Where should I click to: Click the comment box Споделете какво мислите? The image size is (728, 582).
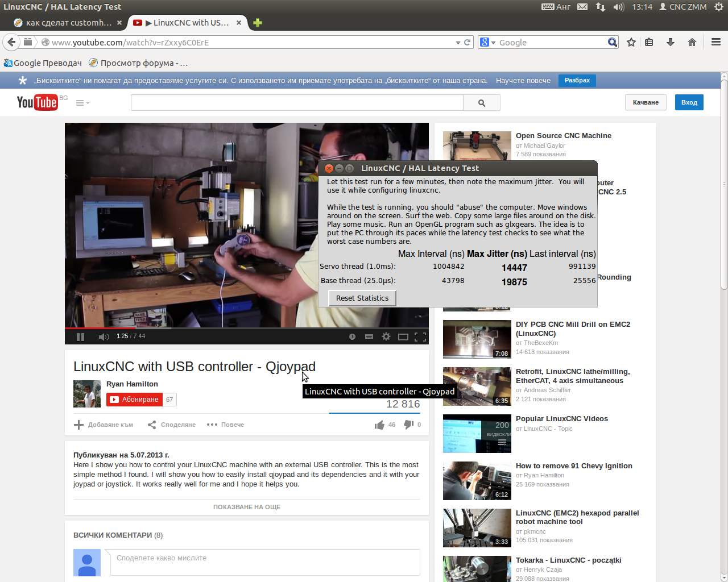(265, 562)
